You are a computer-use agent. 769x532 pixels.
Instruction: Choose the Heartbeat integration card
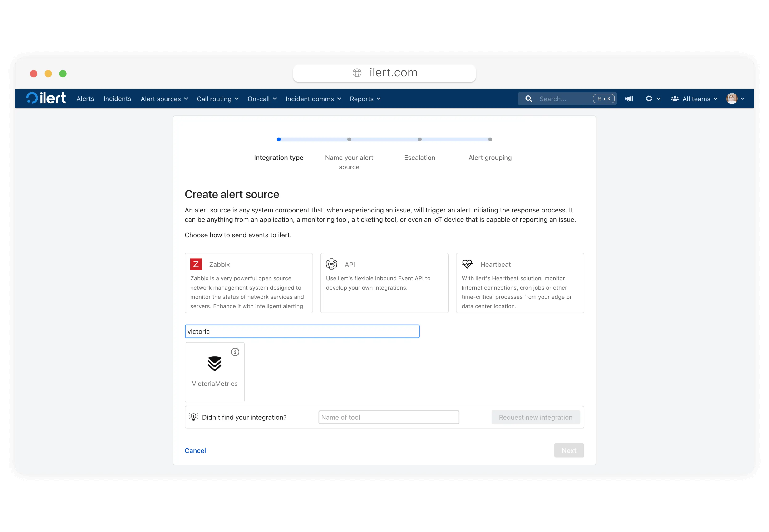(520, 283)
